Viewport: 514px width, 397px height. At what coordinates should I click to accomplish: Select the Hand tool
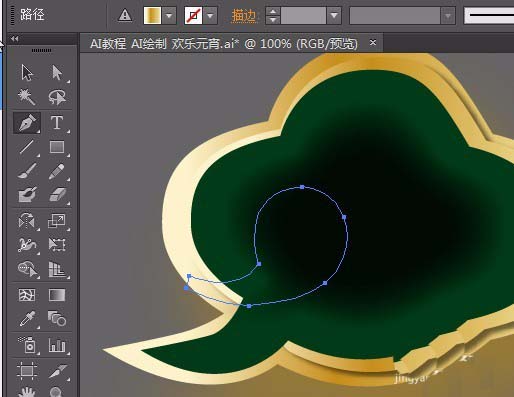(27, 392)
